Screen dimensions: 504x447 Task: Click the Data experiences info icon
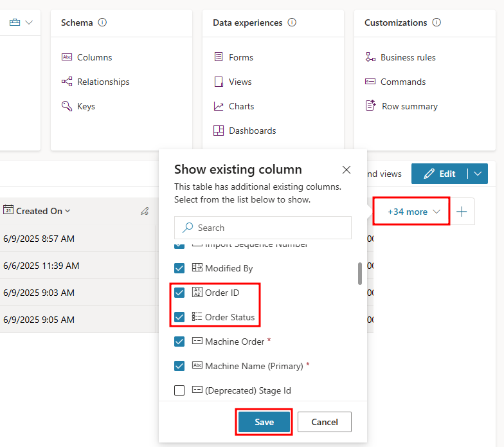coord(292,23)
